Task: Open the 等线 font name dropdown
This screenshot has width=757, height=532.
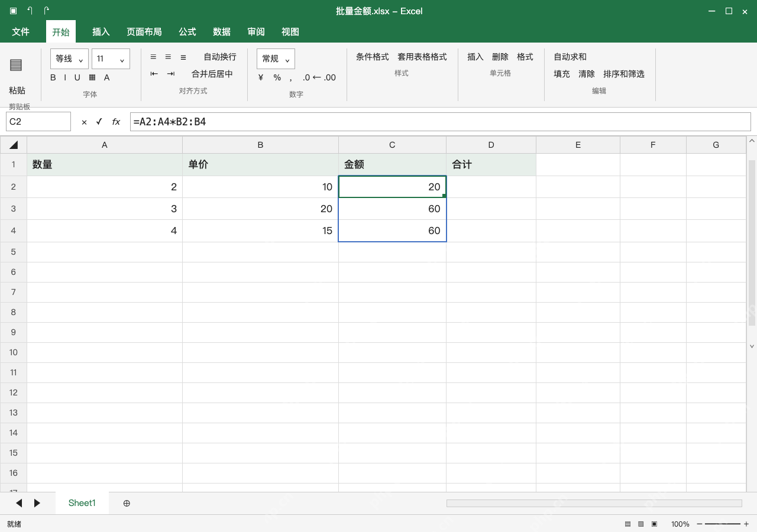Action: pos(69,59)
